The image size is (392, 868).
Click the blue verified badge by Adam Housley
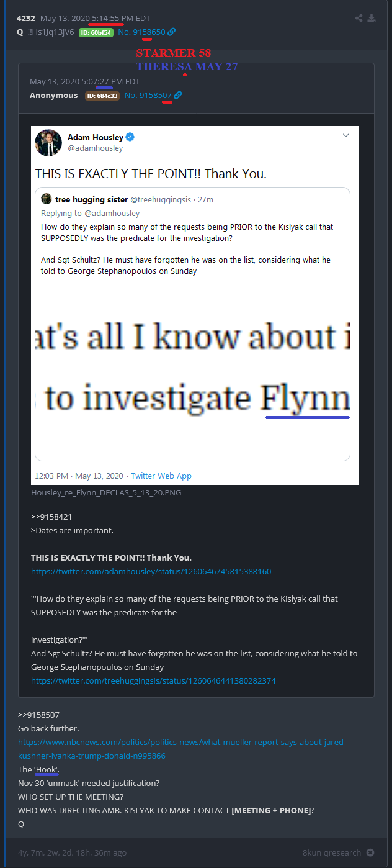[x=130, y=137]
